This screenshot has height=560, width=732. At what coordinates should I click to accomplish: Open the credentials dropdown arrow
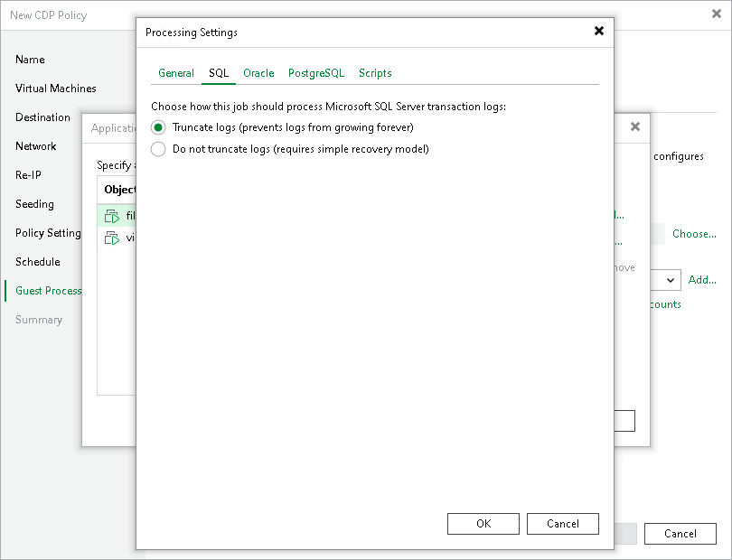[x=671, y=280]
